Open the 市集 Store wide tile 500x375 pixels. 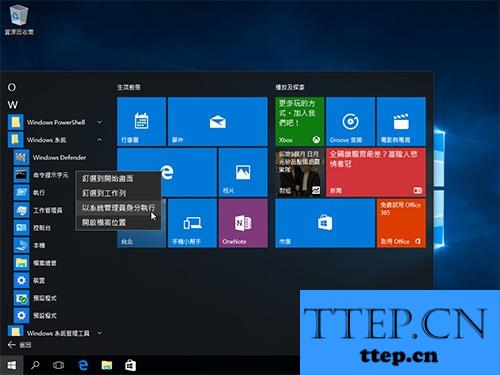(325, 223)
